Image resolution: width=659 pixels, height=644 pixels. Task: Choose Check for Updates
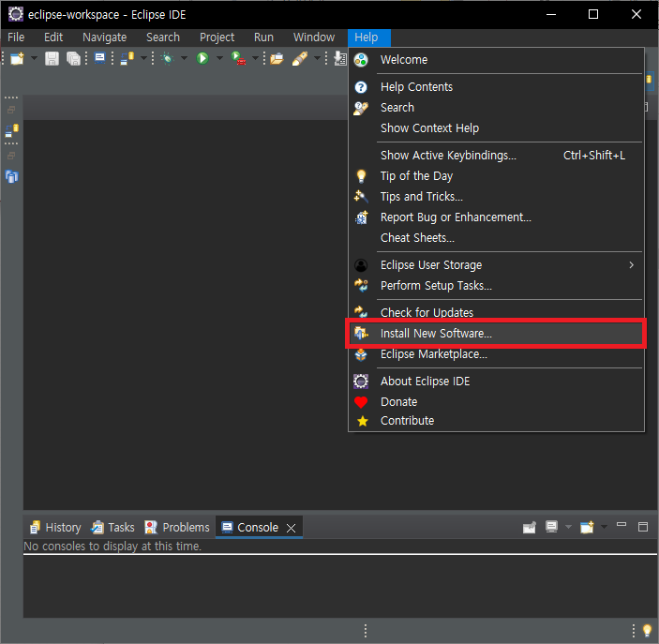click(496, 313)
